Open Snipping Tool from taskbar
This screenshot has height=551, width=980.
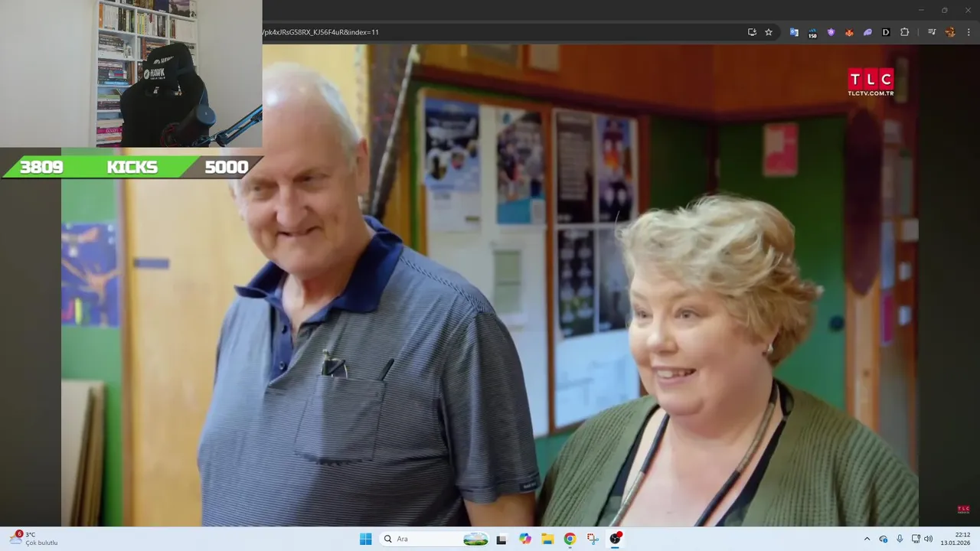[x=593, y=539]
